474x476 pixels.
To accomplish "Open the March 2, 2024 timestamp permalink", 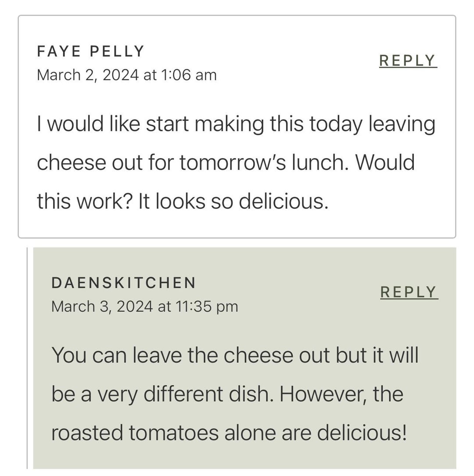I will click(x=126, y=75).
